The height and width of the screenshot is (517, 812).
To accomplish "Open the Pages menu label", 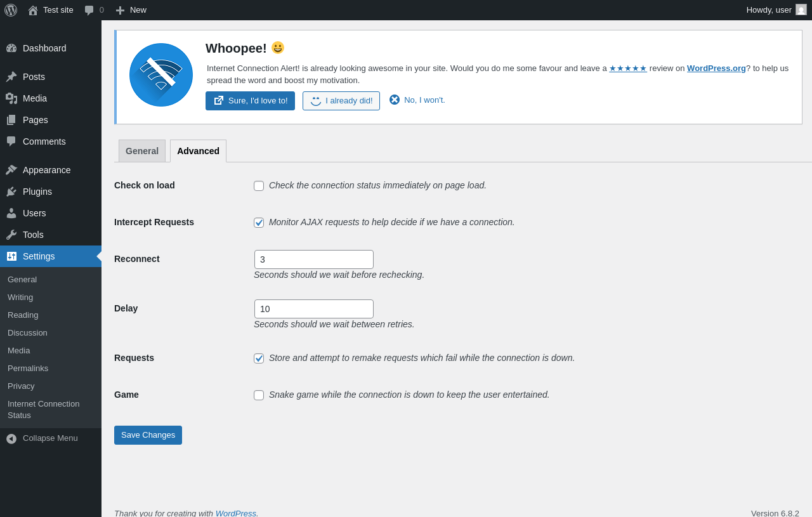I will tap(36, 120).
